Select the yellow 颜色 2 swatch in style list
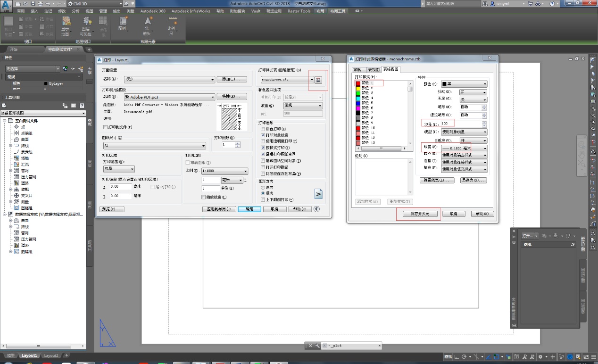 [x=358, y=88]
